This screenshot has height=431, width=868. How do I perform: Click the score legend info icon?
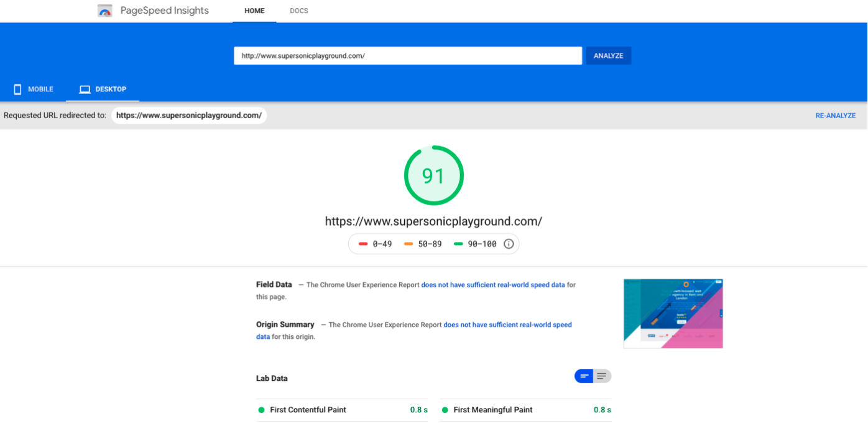point(509,244)
